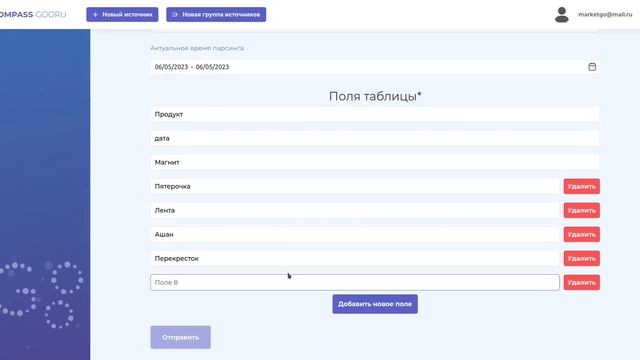This screenshot has width=640, height=360.
Task: Submit the form with Отправить
Action: pyautogui.click(x=180, y=337)
